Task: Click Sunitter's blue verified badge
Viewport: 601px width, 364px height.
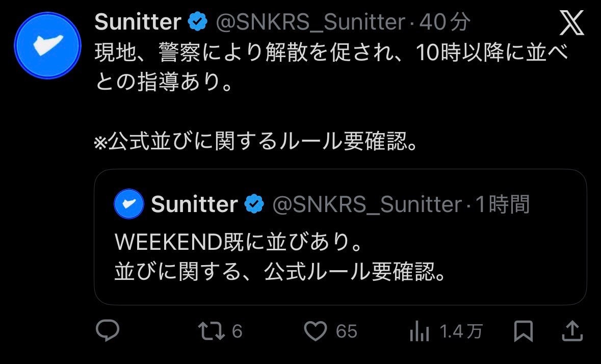Action: tap(198, 21)
